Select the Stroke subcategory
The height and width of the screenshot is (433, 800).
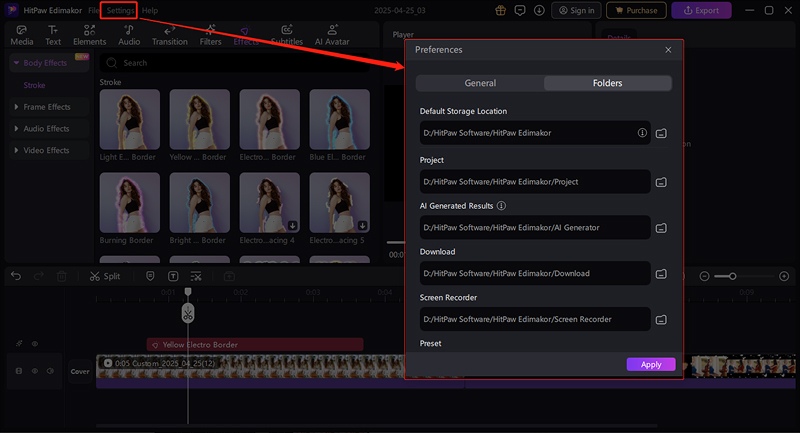(x=34, y=85)
